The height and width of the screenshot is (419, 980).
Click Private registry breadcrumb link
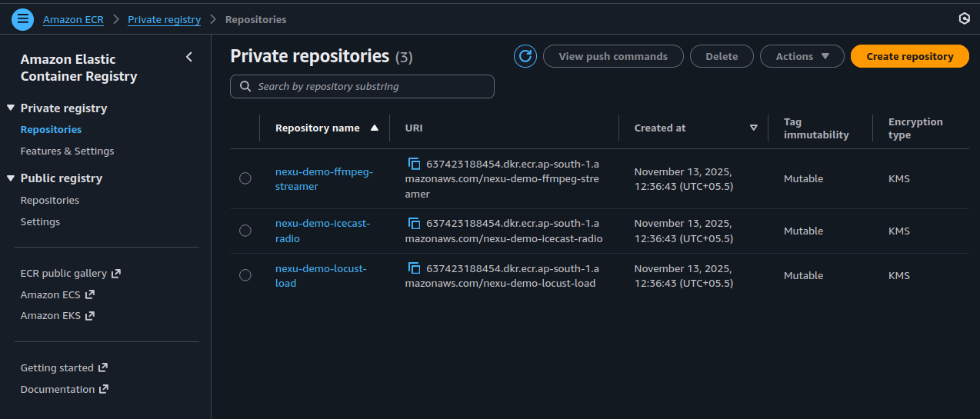coord(164,20)
